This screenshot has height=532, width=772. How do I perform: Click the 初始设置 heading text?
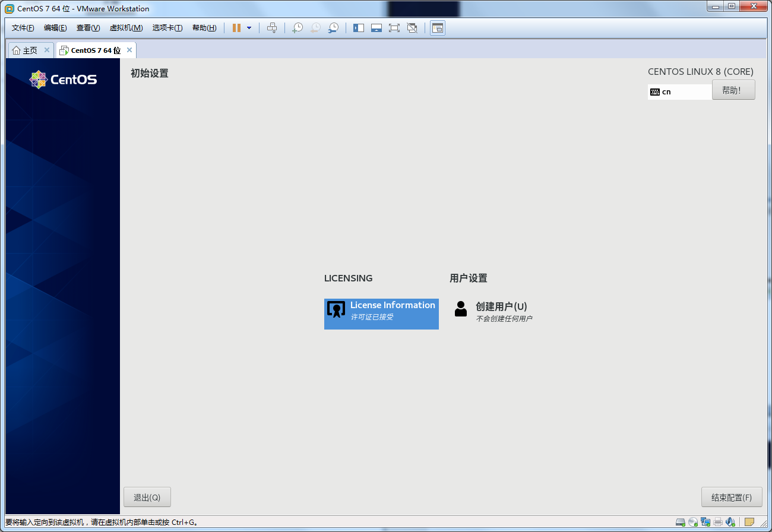(150, 74)
